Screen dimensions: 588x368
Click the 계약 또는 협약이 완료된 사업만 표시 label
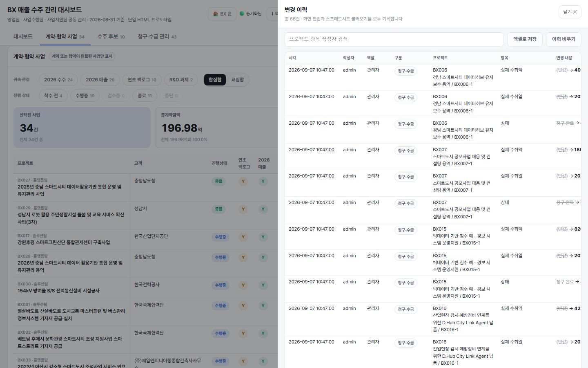click(x=82, y=56)
